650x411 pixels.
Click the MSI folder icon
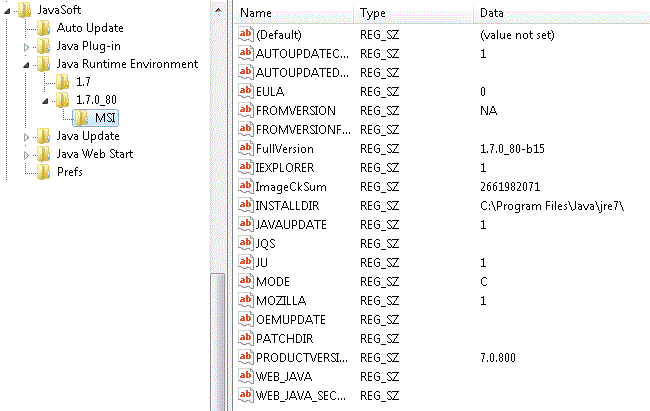(82, 118)
